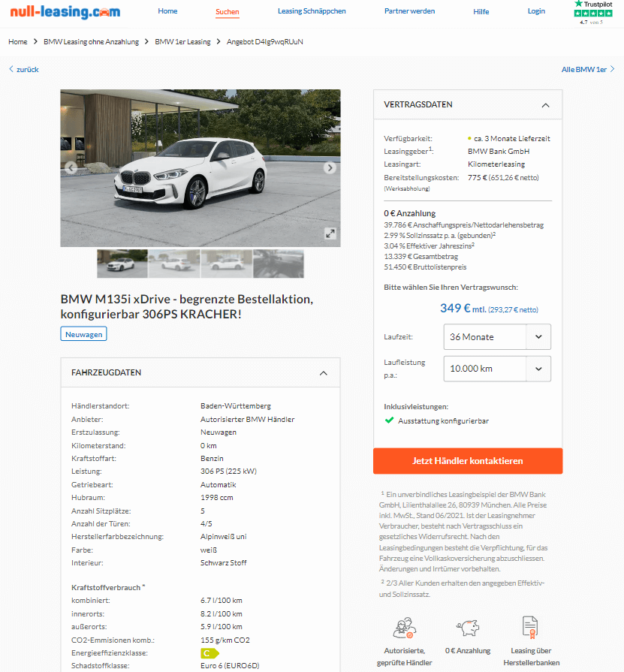Click the null-leasing.com logo

point(65,12)
